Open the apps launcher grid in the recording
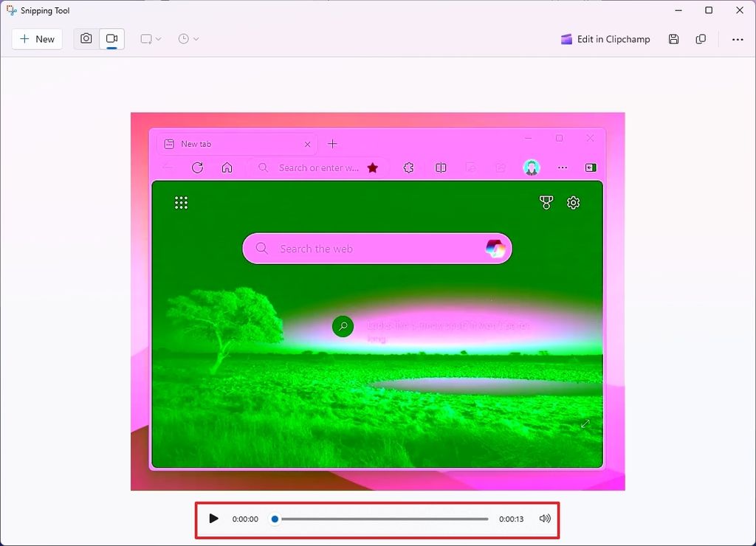 182,202
